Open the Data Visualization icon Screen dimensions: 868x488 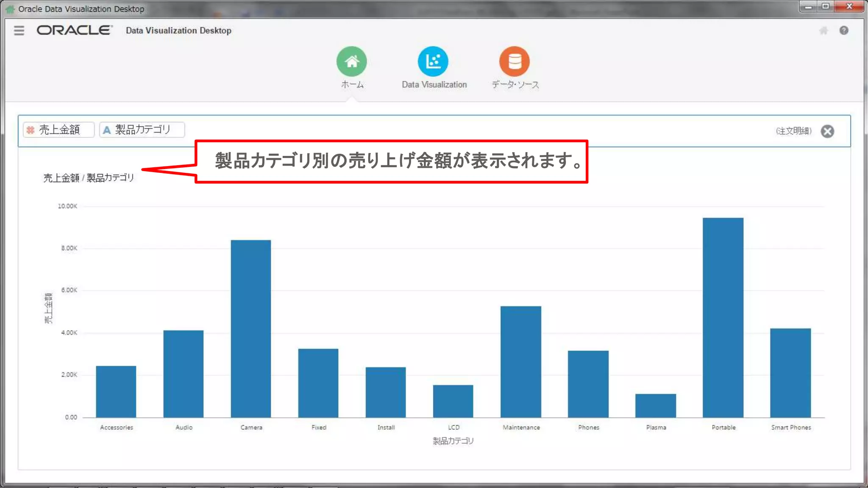click(433, 61)
